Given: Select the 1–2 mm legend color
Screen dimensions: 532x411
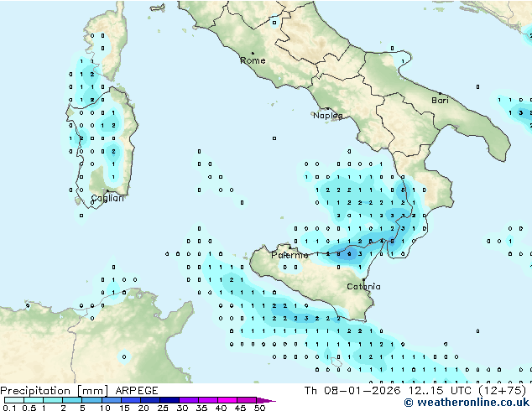Looking at the screenshot, I should pyautogui.click(x=53, y=400).
